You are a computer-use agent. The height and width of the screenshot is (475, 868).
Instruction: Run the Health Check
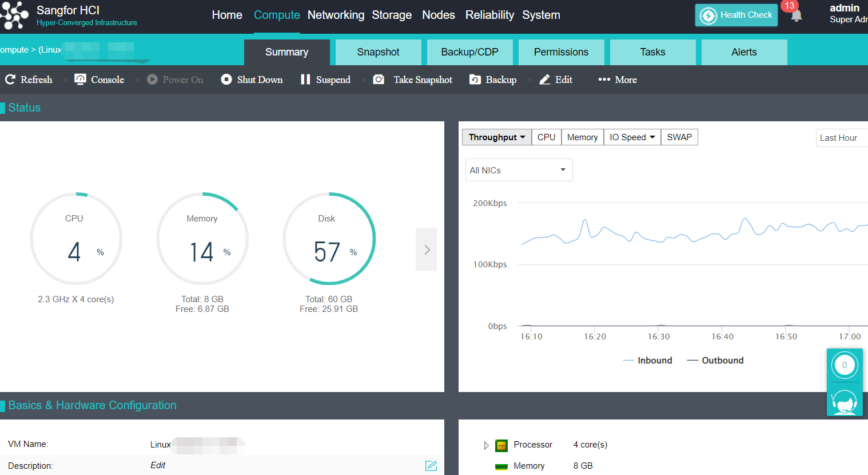pos(736,15)
